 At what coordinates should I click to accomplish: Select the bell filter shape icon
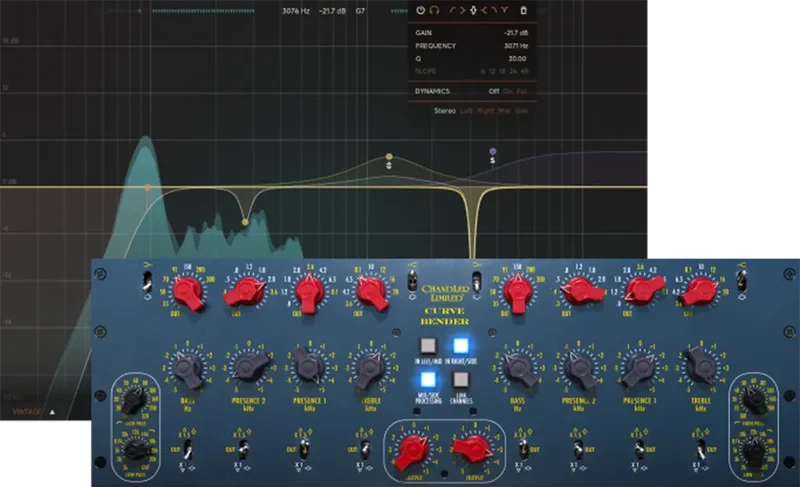click(x=473, y=10)
